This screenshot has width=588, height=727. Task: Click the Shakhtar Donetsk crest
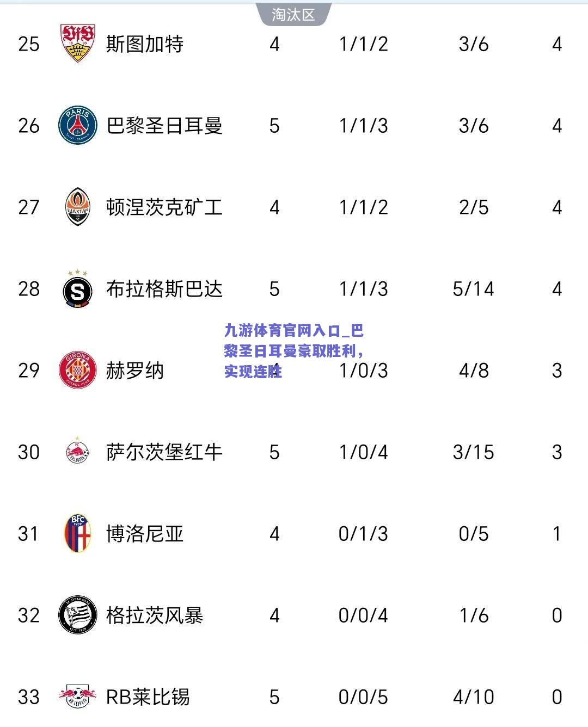[x=78, y=207]
